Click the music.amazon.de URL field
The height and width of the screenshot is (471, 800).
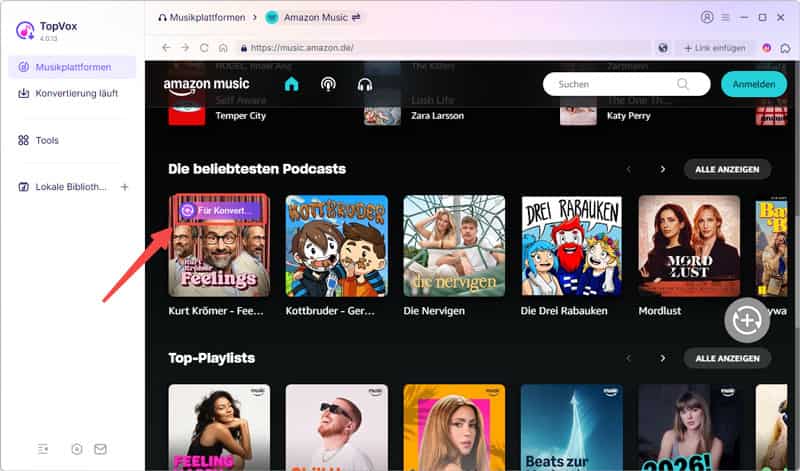click(x=444, y=47)
